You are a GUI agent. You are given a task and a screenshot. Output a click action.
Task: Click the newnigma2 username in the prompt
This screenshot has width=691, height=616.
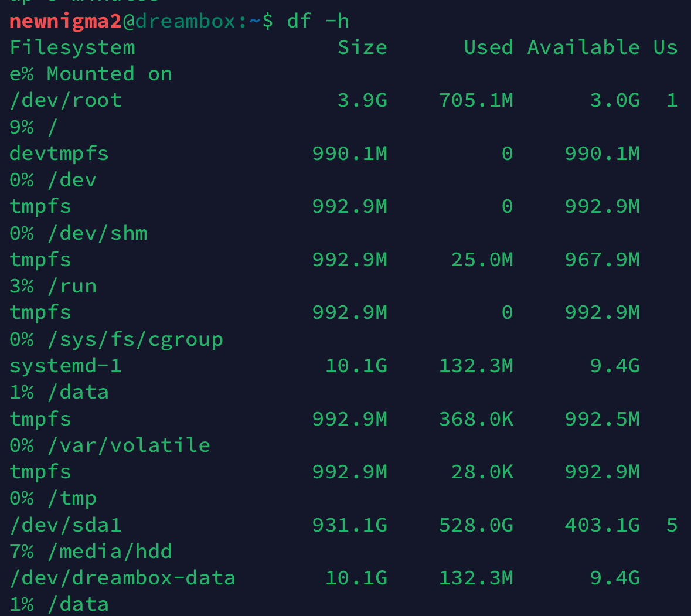[65, 21]
